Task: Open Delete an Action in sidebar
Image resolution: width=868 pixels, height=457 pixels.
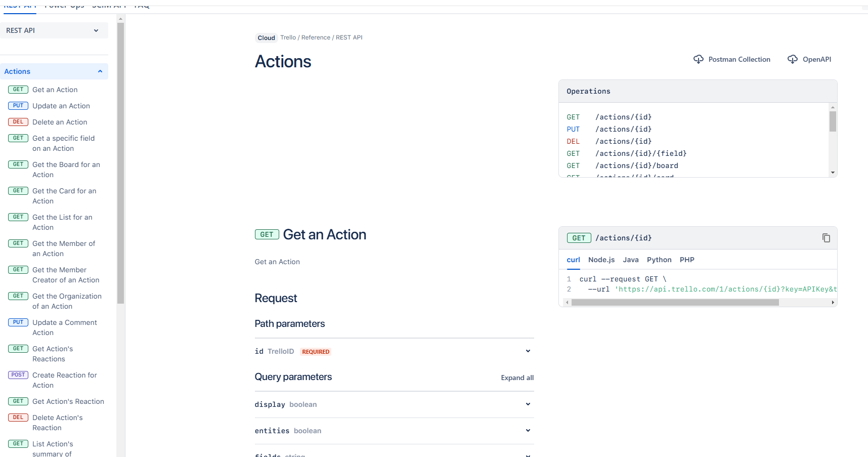Action: 60,122
